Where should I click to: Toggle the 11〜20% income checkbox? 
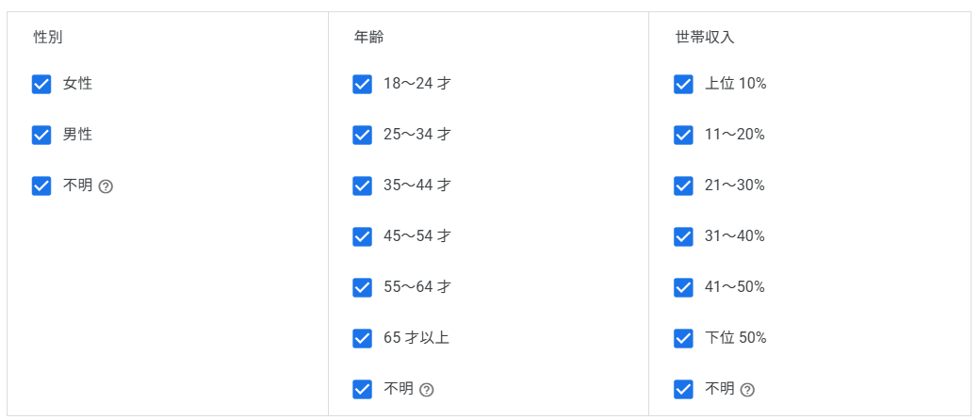point(684,136)
